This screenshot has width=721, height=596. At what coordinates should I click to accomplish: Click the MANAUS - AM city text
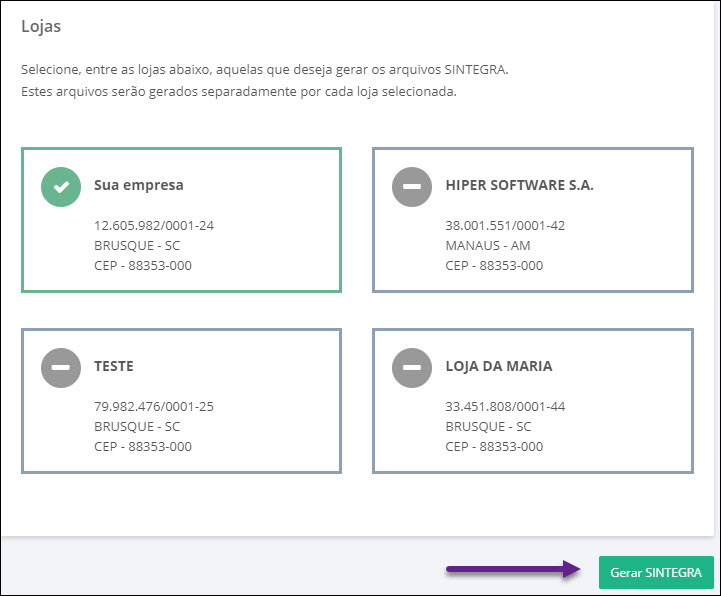tap(487, 246)
